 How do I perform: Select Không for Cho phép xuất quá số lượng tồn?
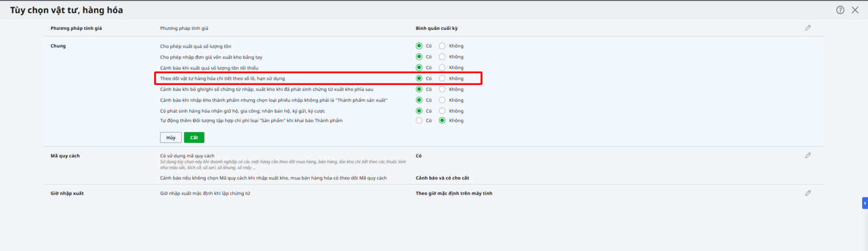tap(442, 46)
